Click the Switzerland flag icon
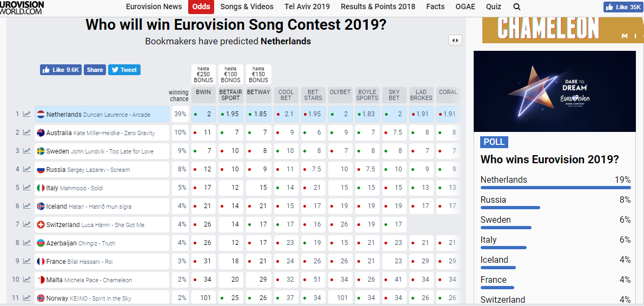This screenshot has width=644, height=306. coord(41,225)
